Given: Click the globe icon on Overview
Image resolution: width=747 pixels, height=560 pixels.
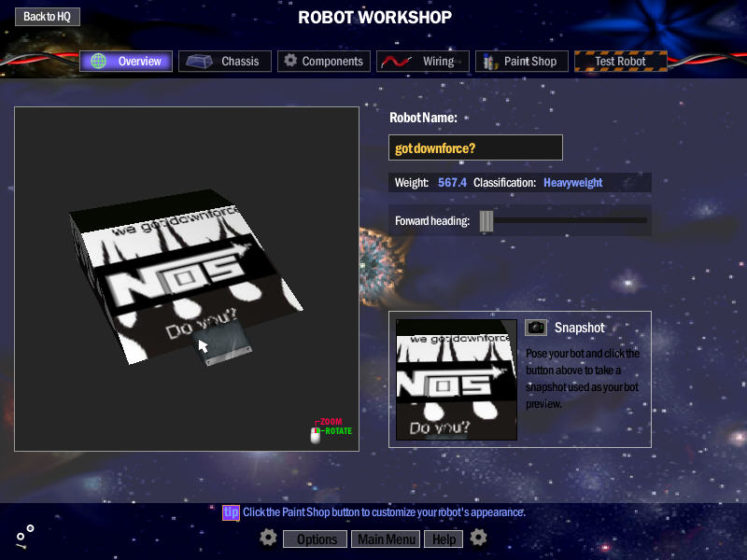Looking at the screenshot, I should [x=99, y=61].
